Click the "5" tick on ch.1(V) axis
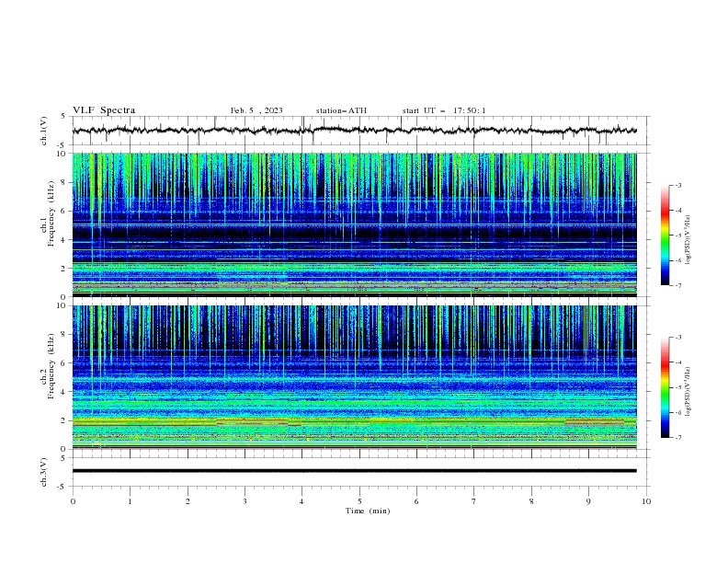728x563 pixels. [63, 116]
